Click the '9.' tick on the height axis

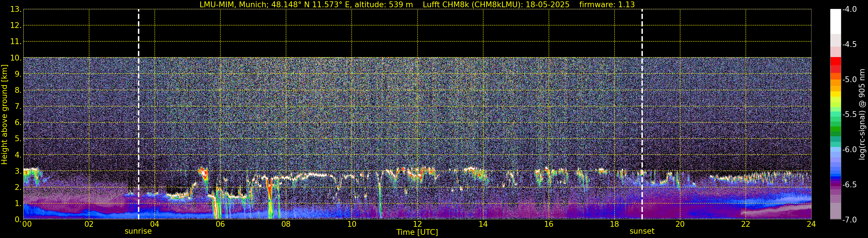[x=18, y=74]
